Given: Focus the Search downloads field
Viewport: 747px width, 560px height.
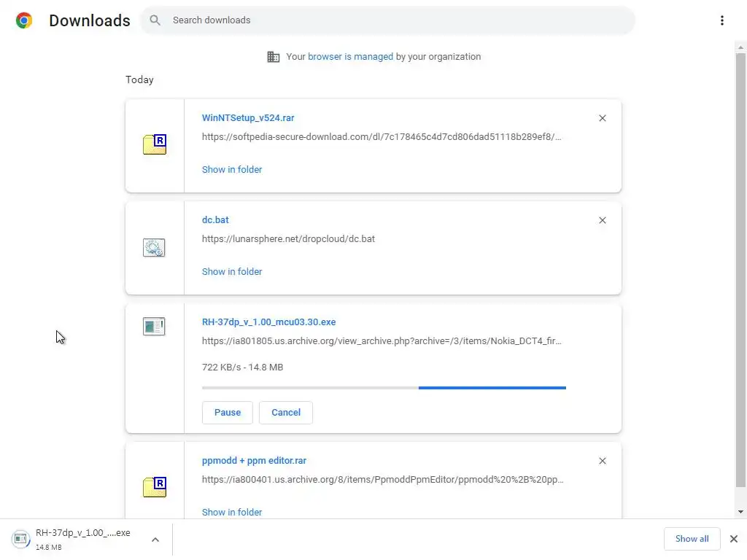Looking at the screenshot, I should pos(394,20).
